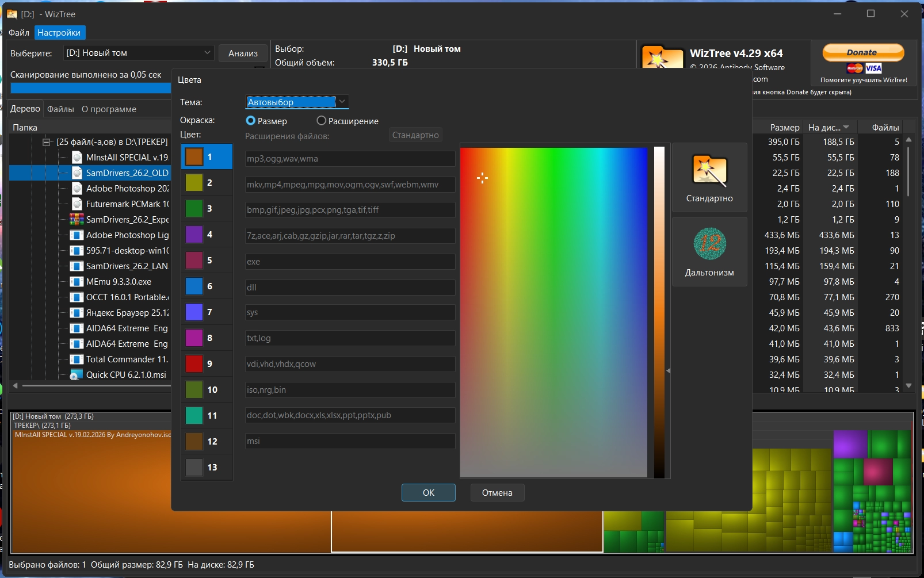
Task: Click the SamDrivers_26.2_Expe archive icon
Action: pyautogui.click(x=77, y=219)
